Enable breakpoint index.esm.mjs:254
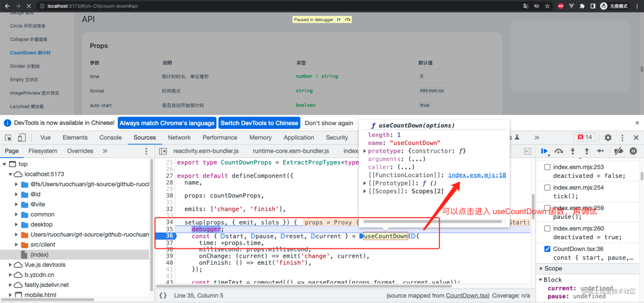The image size is (644, 303). point(547,187)
